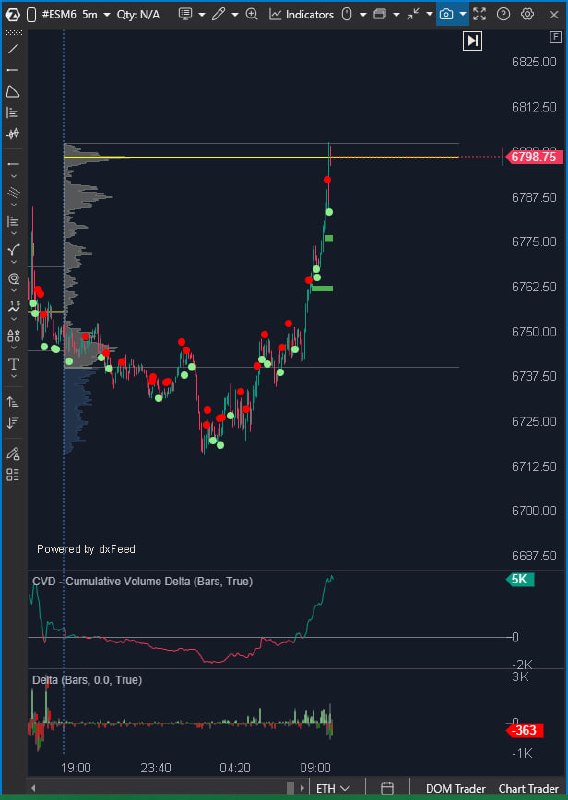Image resolution: width=568 pixels, height=800 pixels.
Task: Open the DOM Trader panel
Action: pos(456,789)
